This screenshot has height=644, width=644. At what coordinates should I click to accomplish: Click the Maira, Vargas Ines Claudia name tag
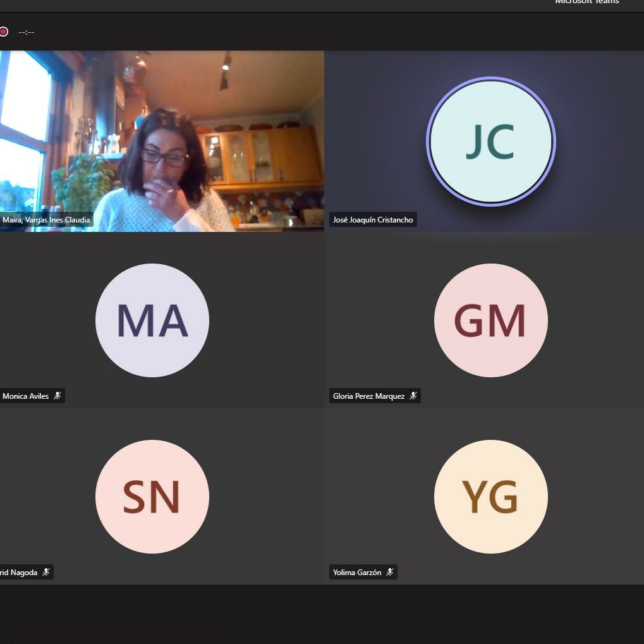[46, 220]
